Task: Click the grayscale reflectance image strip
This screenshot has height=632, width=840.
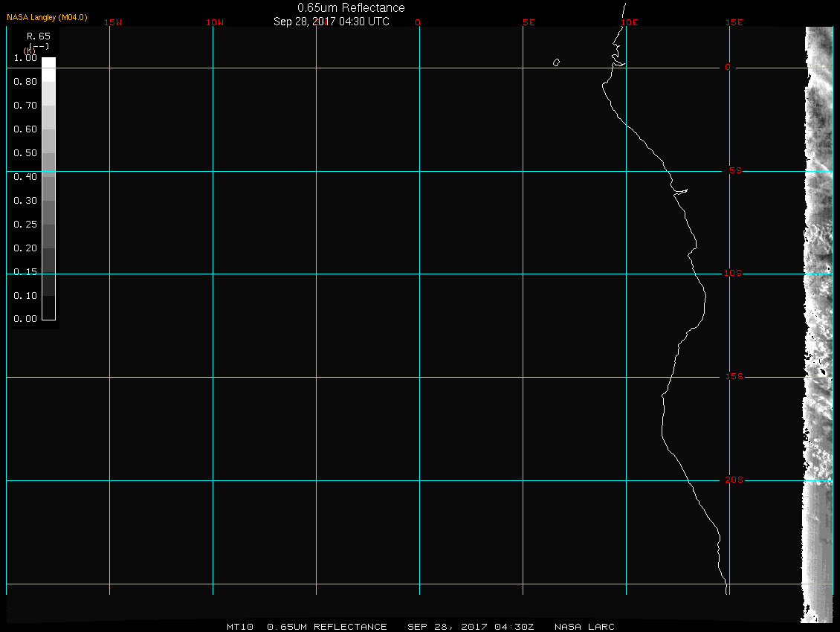Action: tap(818, 324)
